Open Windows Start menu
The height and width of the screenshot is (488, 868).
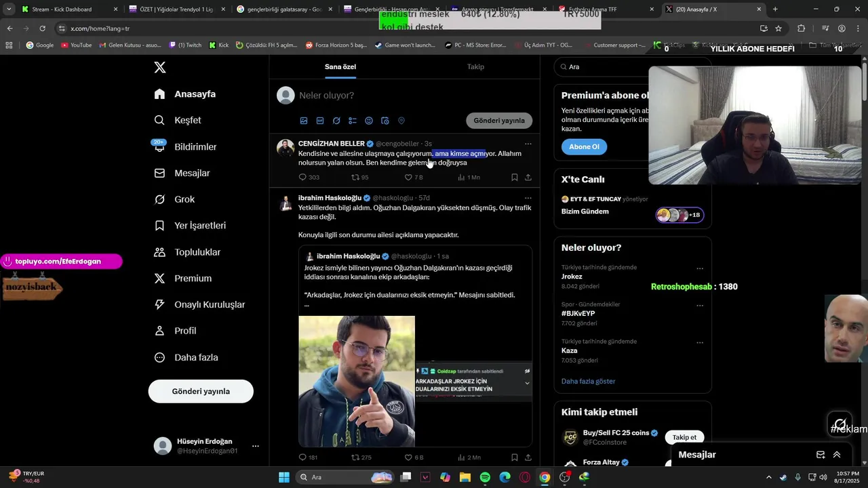[x=284, y=477]
